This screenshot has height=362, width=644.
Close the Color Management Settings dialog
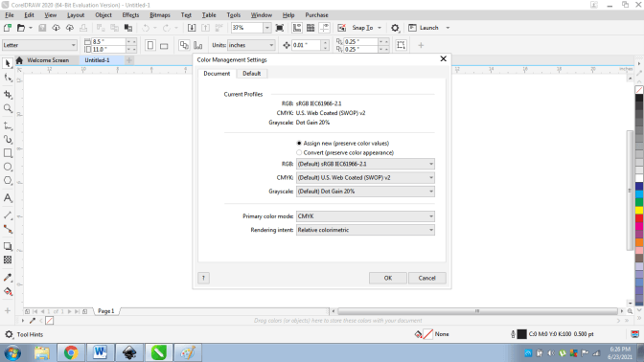[443, 58]
